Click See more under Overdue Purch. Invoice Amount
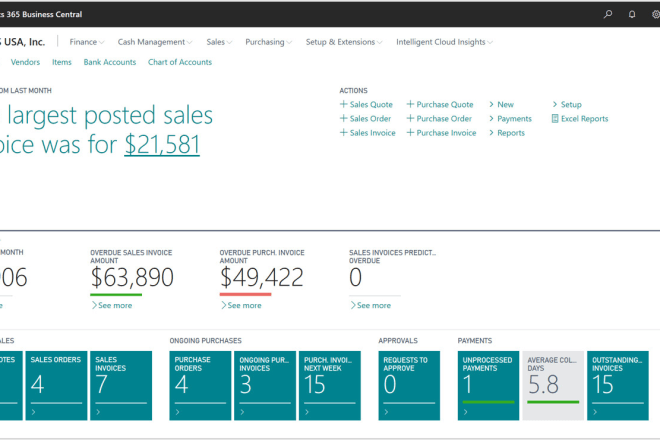The height and width of the screenshot is (440, 660). click(x=241, y=305)
